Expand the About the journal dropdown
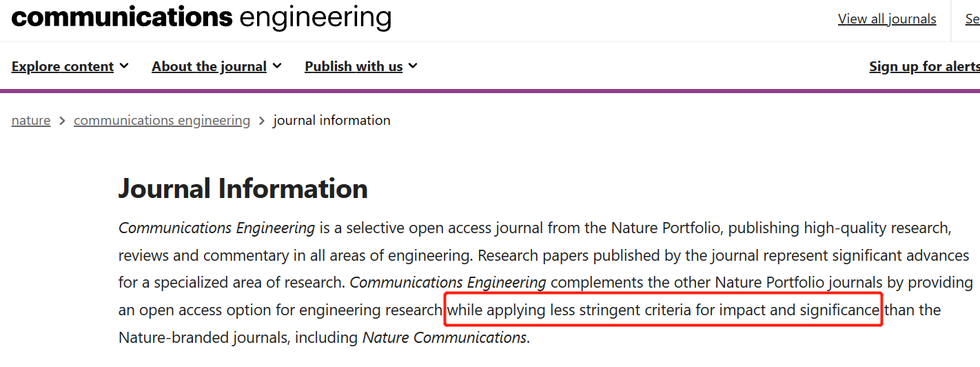Viewport: 980px width, 367px height. point(216,67)
